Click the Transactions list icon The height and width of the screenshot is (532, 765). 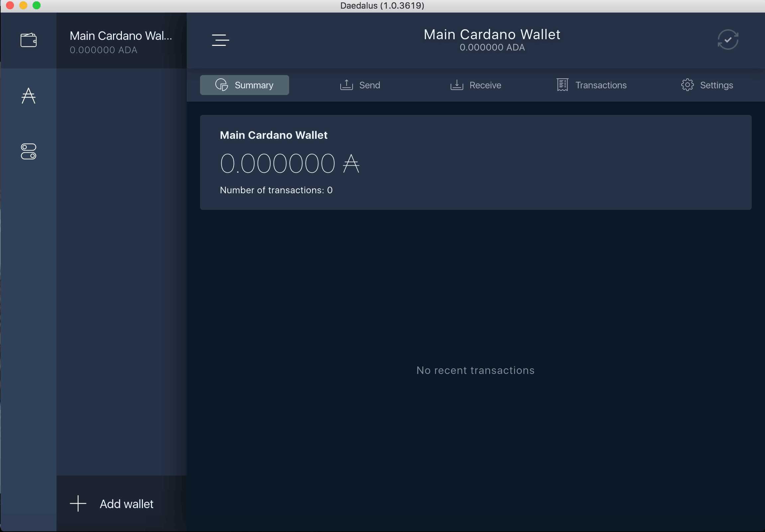click(562, 85)
